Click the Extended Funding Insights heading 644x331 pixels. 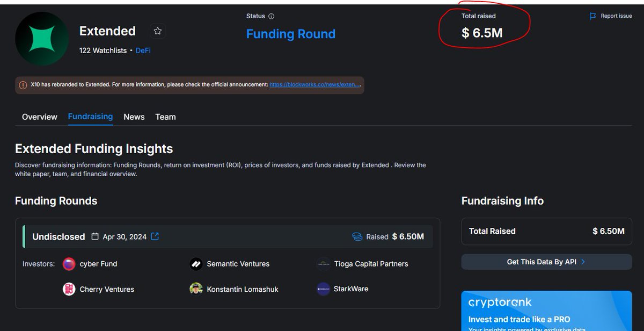click(94, 149)
